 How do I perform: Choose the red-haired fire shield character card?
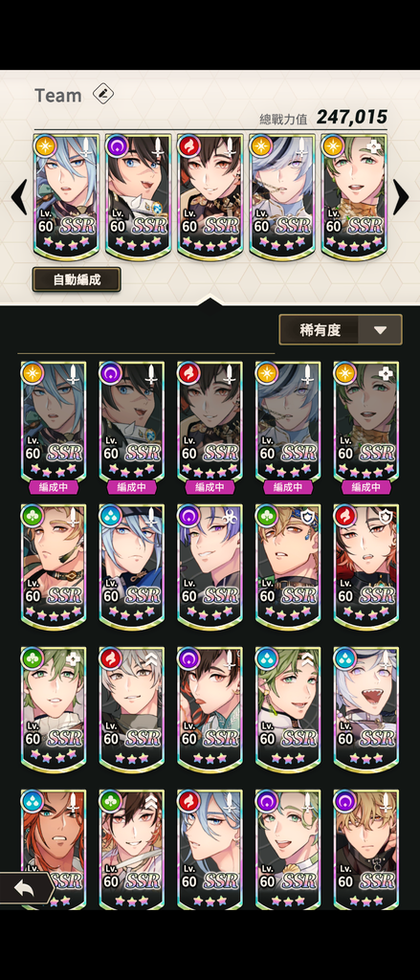coord(365,567)
